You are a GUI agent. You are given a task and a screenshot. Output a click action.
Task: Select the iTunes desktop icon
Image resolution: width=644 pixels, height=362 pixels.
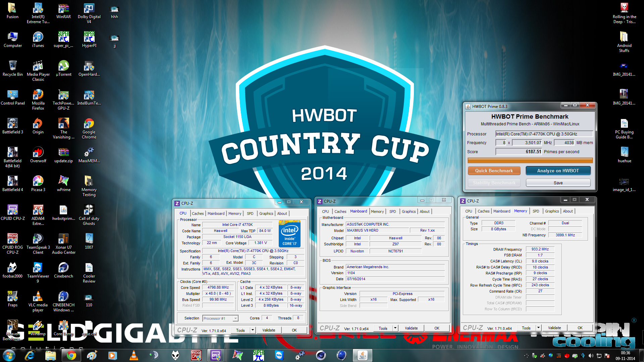(x=38, y=40)
